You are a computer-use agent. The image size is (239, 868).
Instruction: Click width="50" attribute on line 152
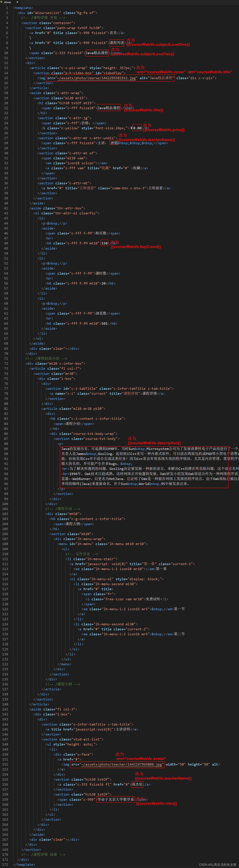(x=176, y=764)
